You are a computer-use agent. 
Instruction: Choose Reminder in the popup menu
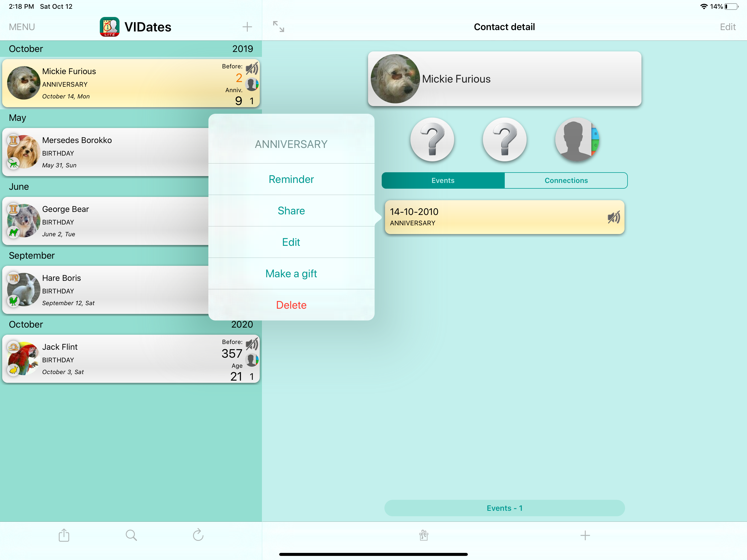pos(291,179)
